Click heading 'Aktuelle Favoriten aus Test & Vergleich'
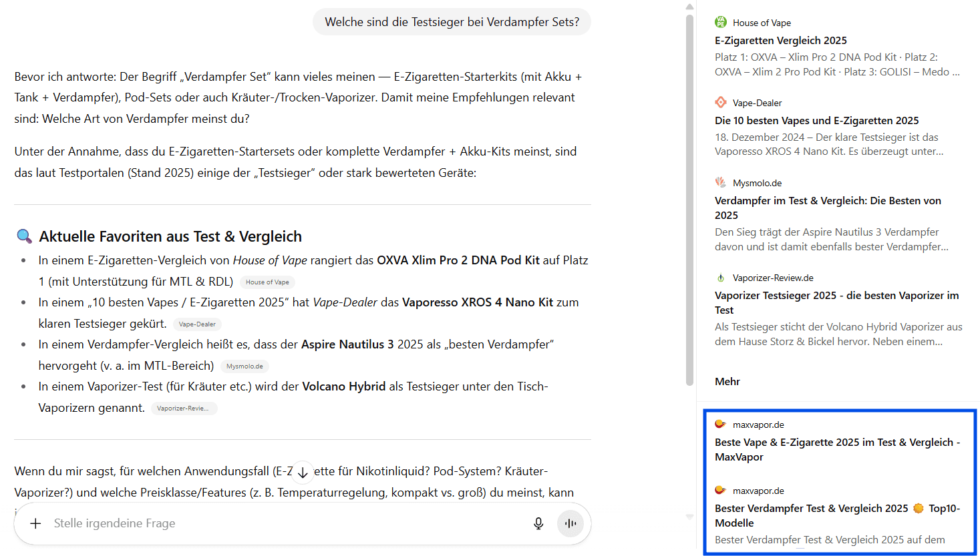980x556 pixels. 170,236
